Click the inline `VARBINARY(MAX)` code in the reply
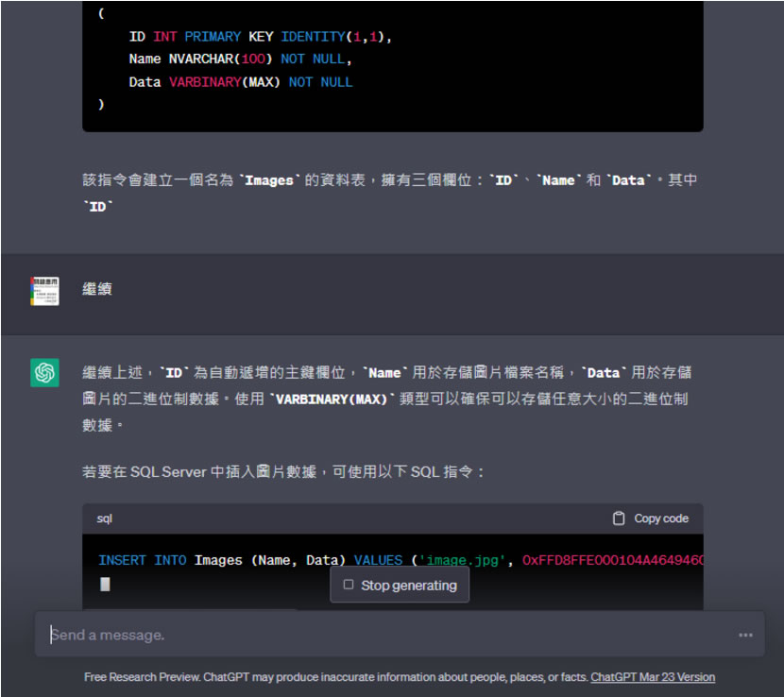Image resolution: width=784 pixels, height=697 pixels. click(x=330, y=399)
